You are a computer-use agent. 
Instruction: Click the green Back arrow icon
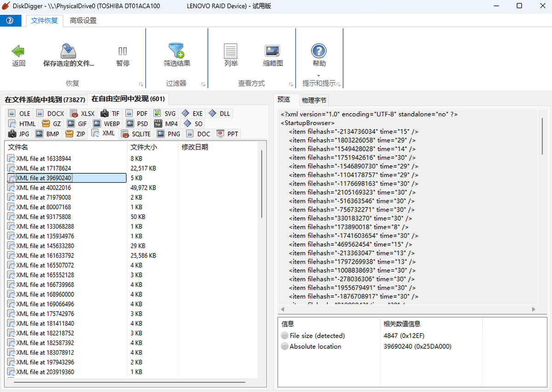point(18,51)
